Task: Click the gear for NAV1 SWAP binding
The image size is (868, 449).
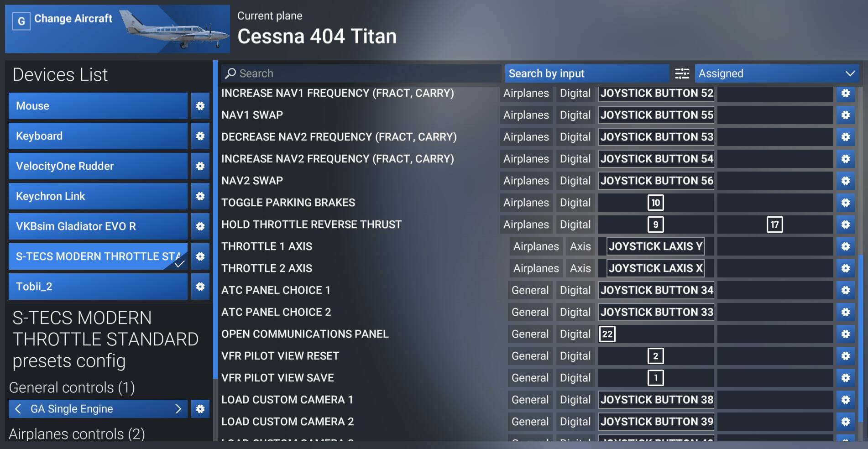Action: click(x=845, y=115)
